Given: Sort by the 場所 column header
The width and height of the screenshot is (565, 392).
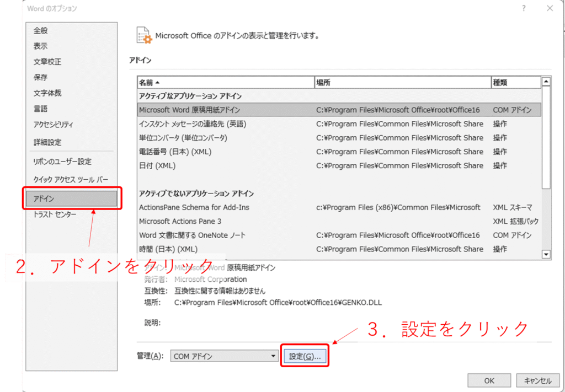Looking at the screenshot, I should point(402,83).
